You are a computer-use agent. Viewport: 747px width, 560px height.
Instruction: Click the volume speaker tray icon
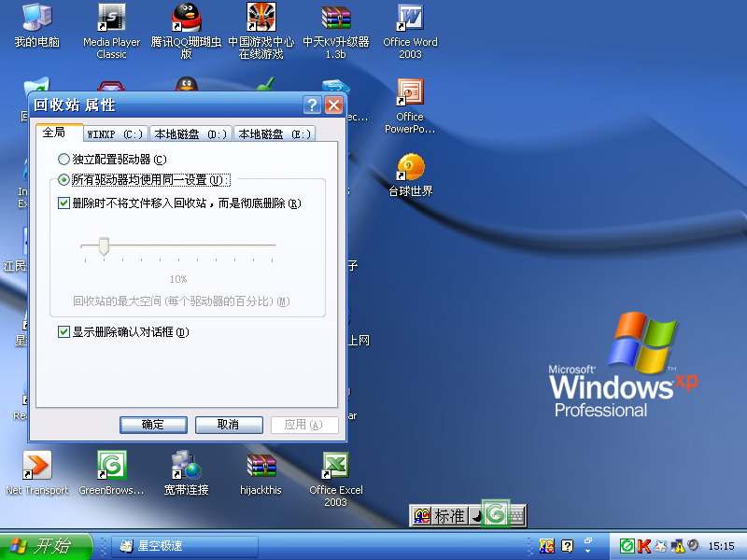(x=694, y=545)
